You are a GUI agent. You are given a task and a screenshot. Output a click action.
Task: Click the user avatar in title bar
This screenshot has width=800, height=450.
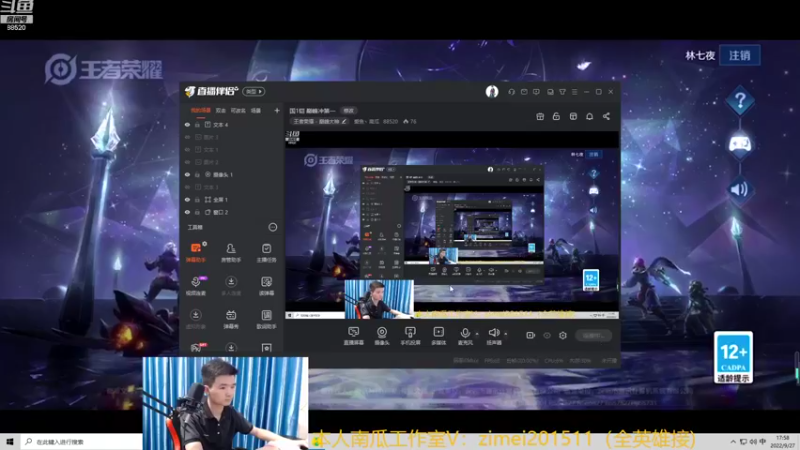coord(492,91)
